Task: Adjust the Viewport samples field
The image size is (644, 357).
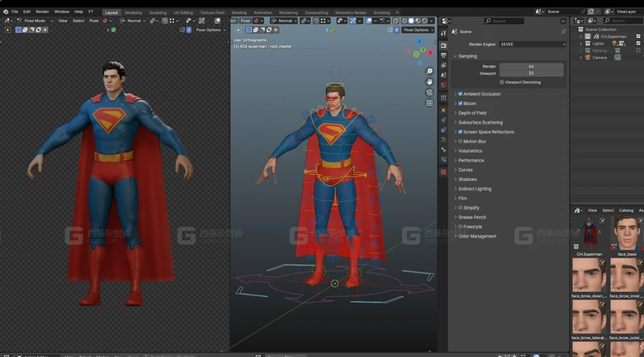Action: (531, 73)
